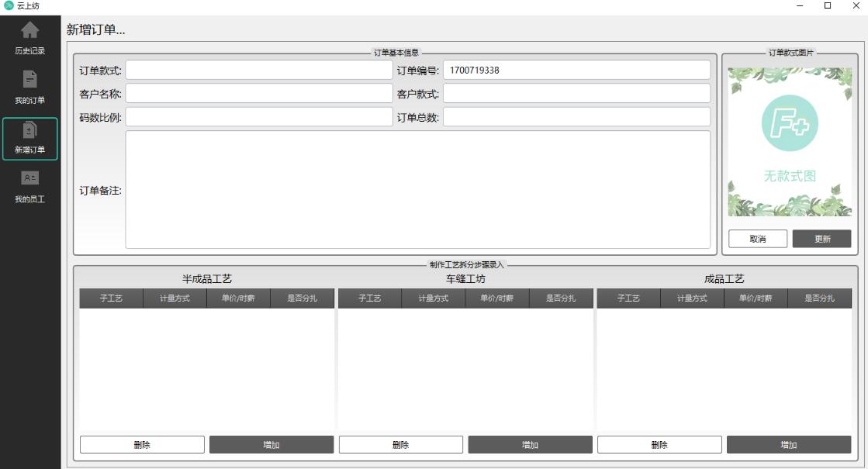Click 是否分扎 column header in 半成品工艺
Viewport: 868px width, 469px height.
pos(303,298)
